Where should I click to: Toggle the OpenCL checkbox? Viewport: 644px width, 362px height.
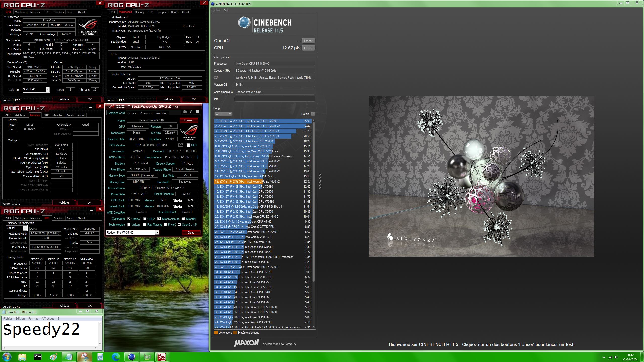point(129,219)
